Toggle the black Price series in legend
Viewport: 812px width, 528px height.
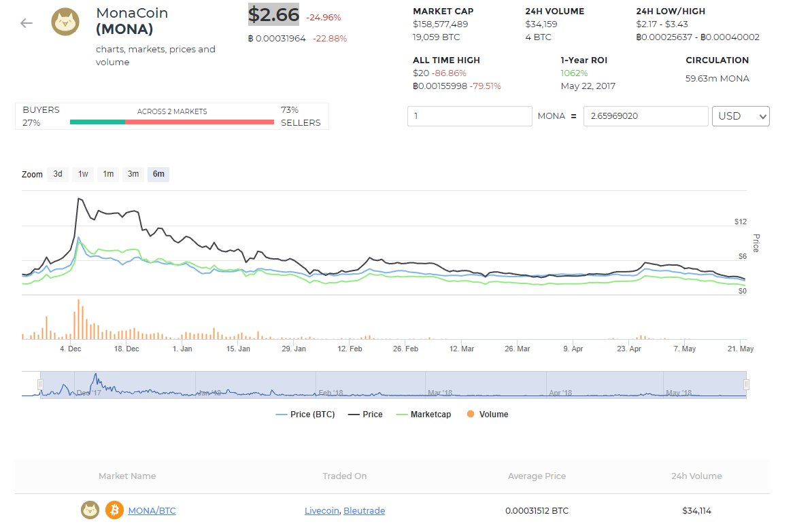(x=365, y=414)
